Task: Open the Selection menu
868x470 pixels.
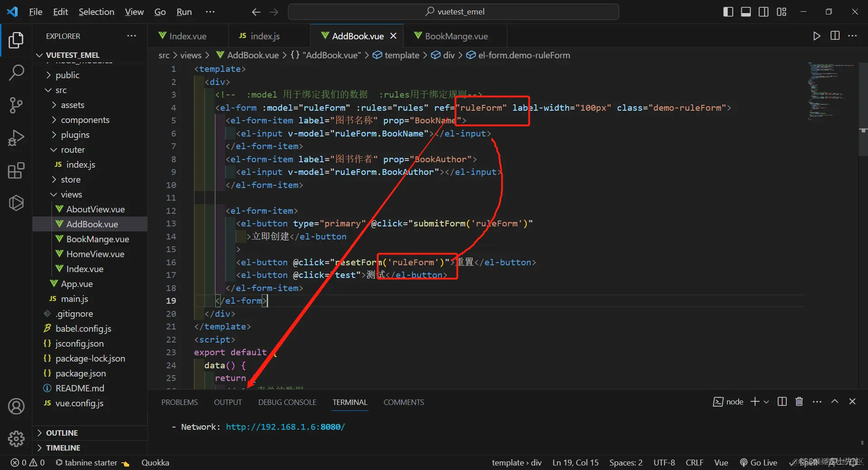Action: pos(96,12)
